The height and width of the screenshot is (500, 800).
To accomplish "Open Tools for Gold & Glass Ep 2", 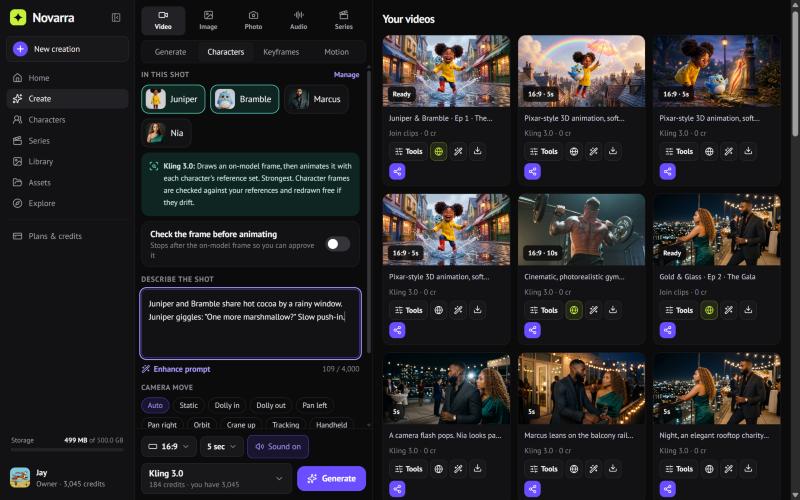I will coord(679,310).
